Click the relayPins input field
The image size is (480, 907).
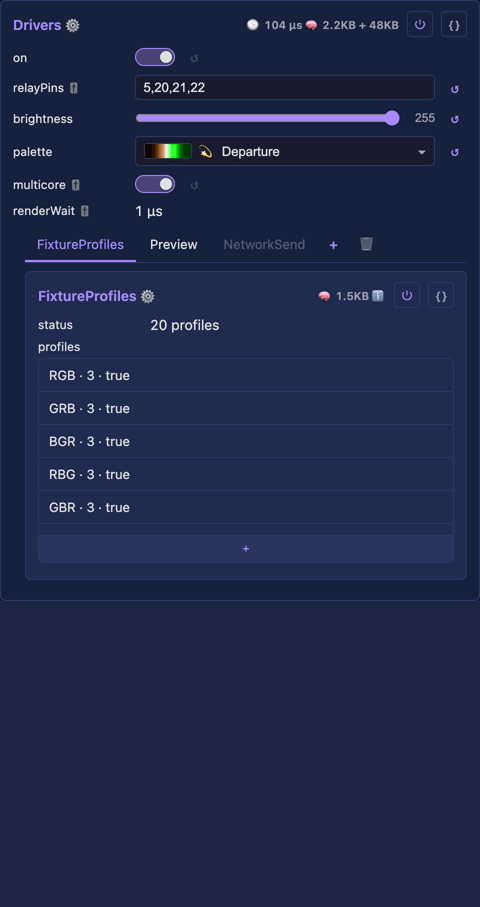pos(285,87)
